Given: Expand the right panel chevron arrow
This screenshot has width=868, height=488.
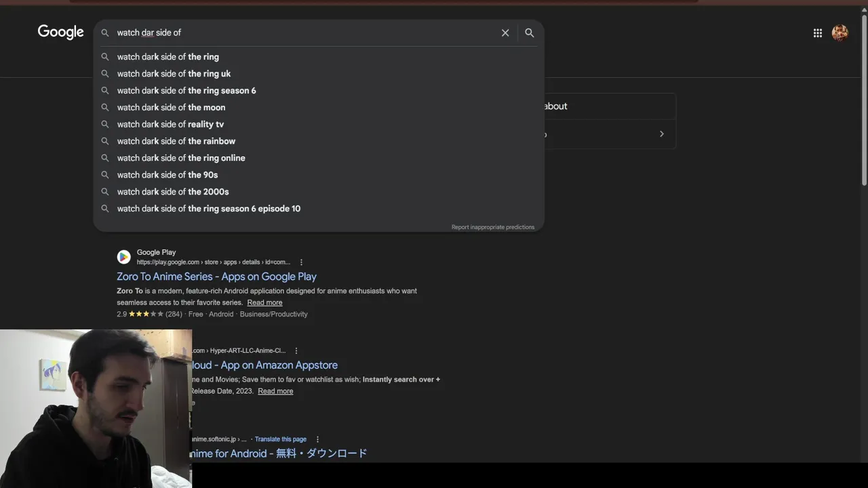Looking at the screenshot, I should [x=662, y=134].
